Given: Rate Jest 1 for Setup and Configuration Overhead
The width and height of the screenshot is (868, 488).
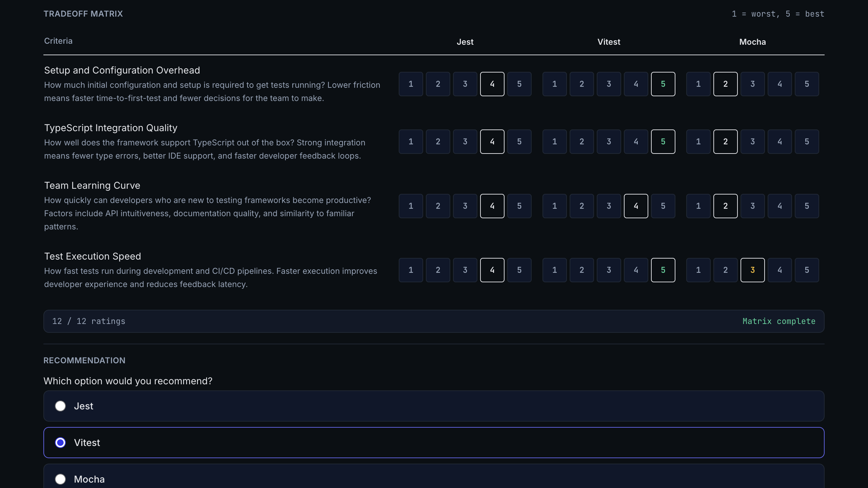Looking at the screenshot, I should click(411, 84).
